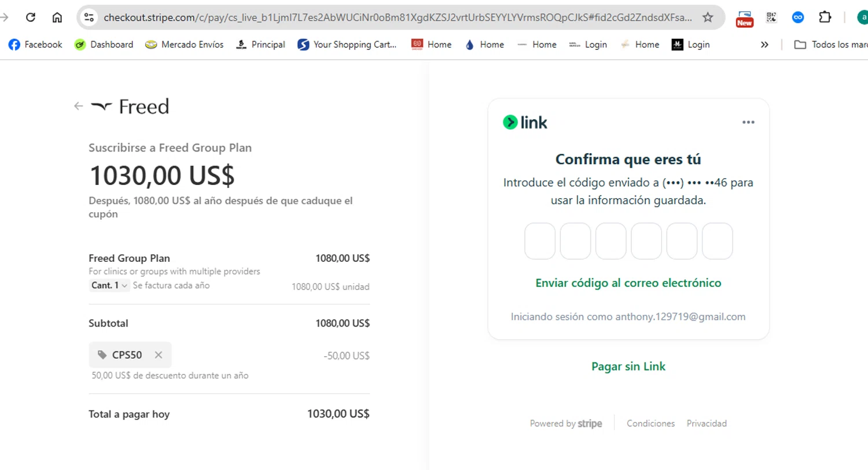Screen dimensions: 868x470
Task: Open Home bookmark with dash icon
Action: [537, 45]
